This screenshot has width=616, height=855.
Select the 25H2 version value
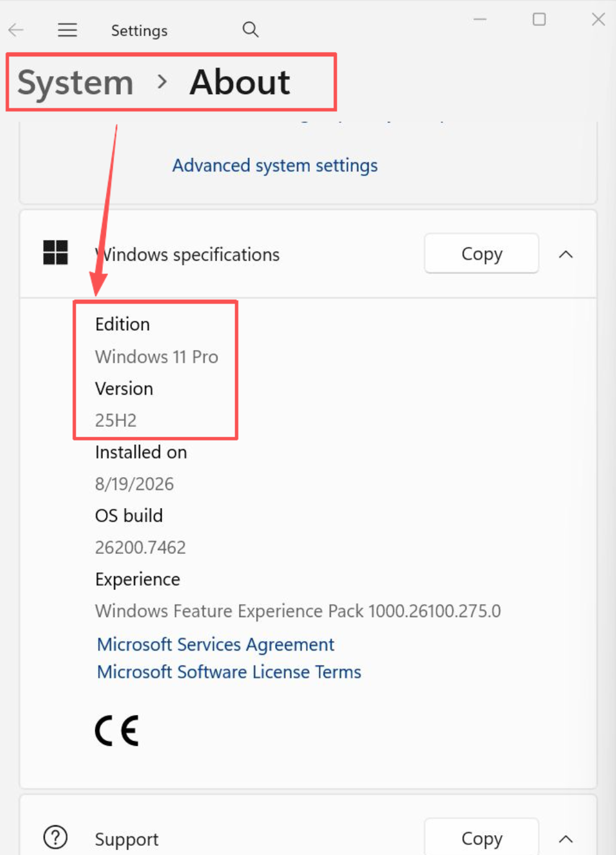tap(116, 420)
